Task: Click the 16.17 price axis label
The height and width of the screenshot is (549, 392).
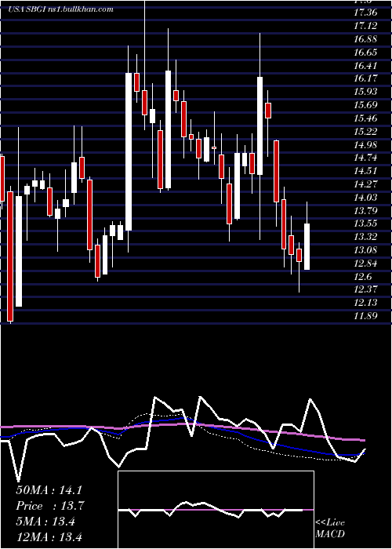Action: click(x=365, y=78)
